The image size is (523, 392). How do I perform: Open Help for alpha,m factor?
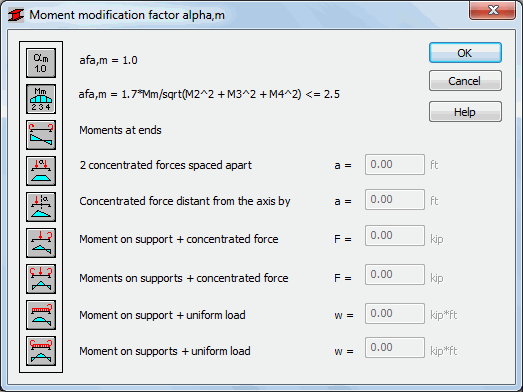(x=465, y=112)
